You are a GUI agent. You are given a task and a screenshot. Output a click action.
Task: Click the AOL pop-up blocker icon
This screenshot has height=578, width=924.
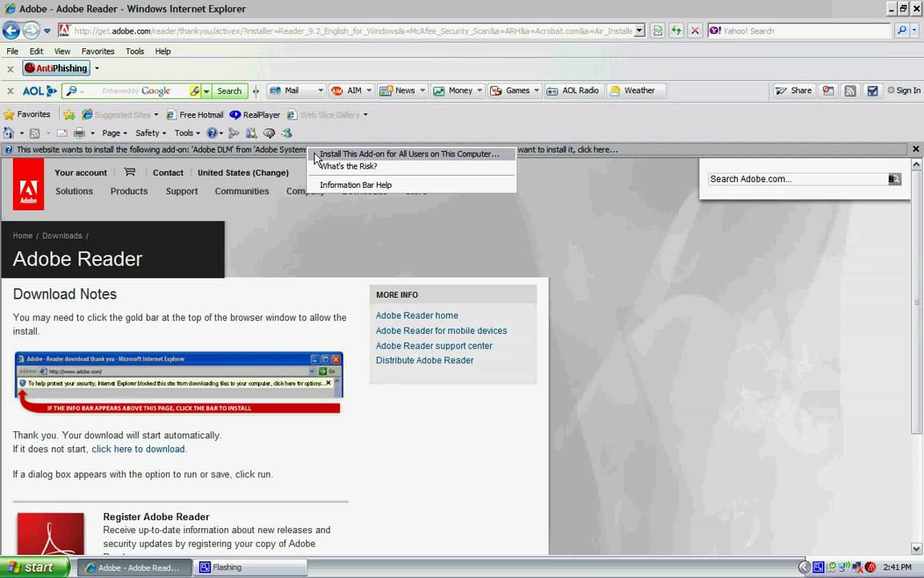point(829,91)
